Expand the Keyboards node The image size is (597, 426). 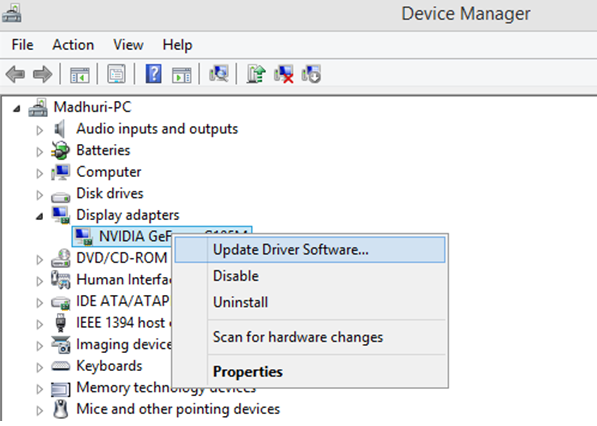coord(39,367)
